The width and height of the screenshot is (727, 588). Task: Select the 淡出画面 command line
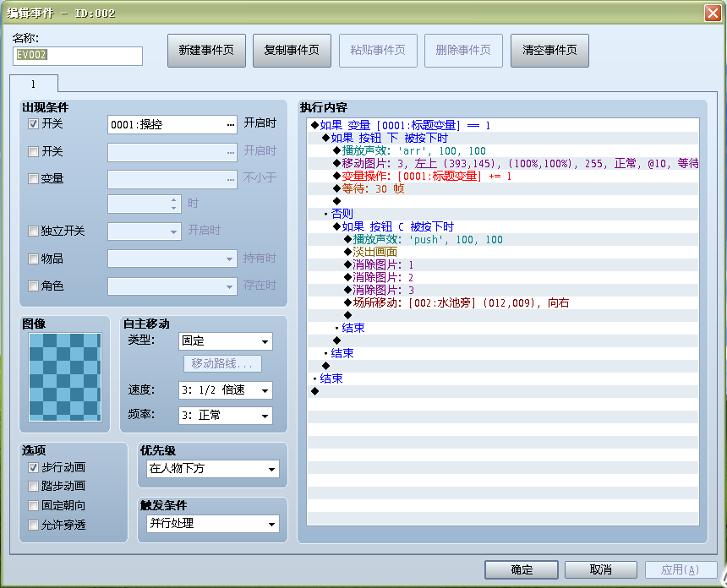[x=503, y=252]
